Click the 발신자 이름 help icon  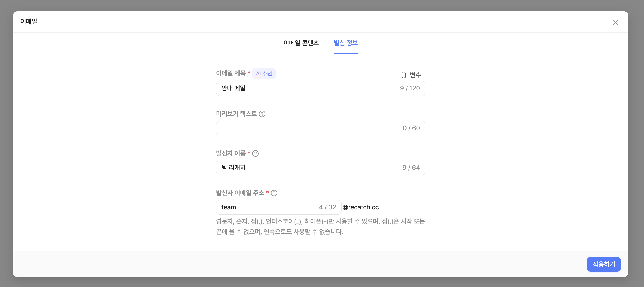(255, 154)
